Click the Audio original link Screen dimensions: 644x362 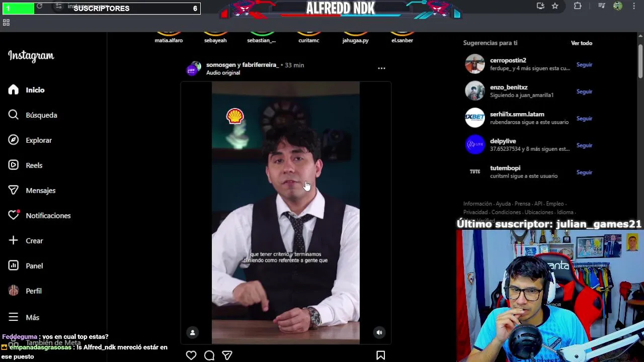(x=223, y=73)
